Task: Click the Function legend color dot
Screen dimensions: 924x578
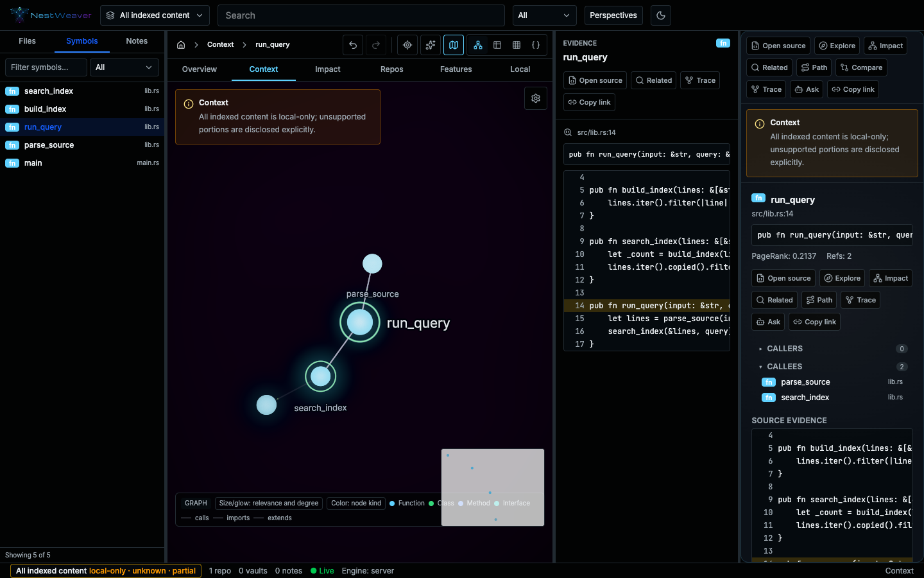Action: point(392,504)
